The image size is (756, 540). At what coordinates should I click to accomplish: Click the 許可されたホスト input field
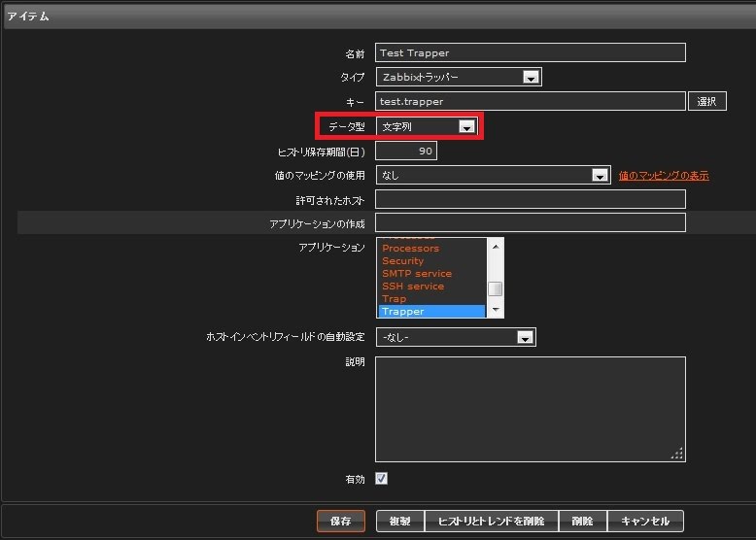click(x=531, y=199)
